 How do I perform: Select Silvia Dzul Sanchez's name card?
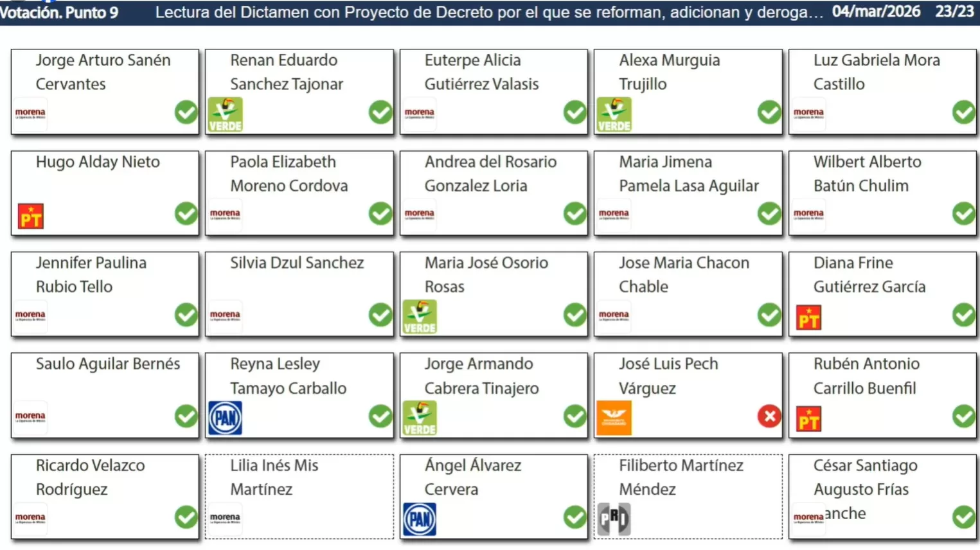tap(299, 294)
